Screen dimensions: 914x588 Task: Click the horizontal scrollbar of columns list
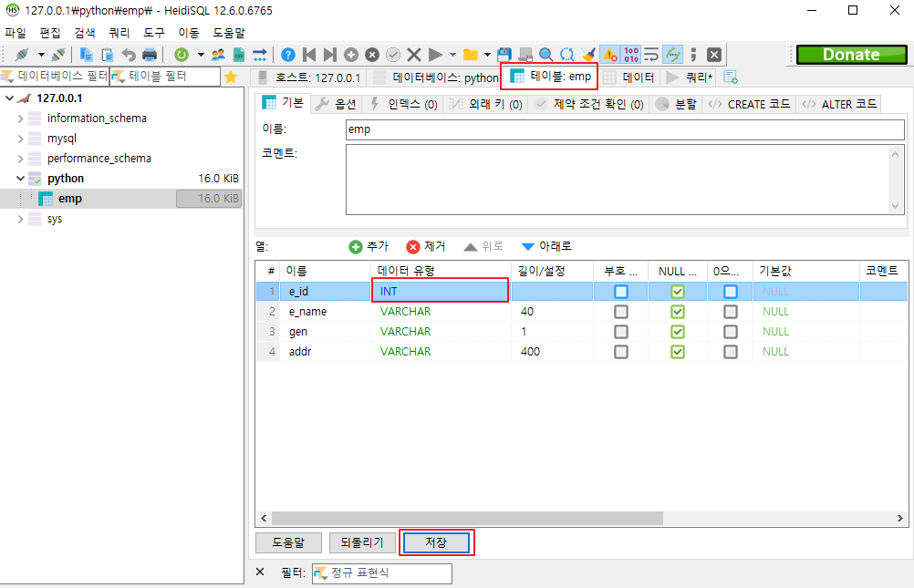pos(467,518)
